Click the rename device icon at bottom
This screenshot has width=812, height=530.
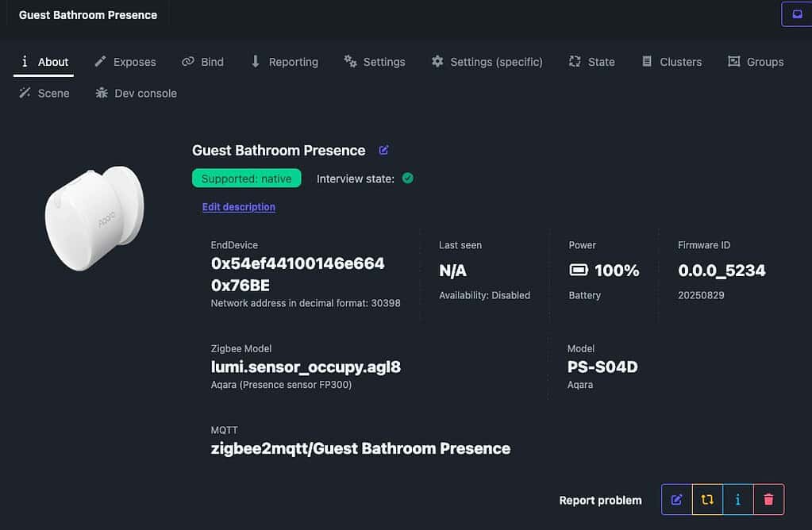tap(677, 500)
